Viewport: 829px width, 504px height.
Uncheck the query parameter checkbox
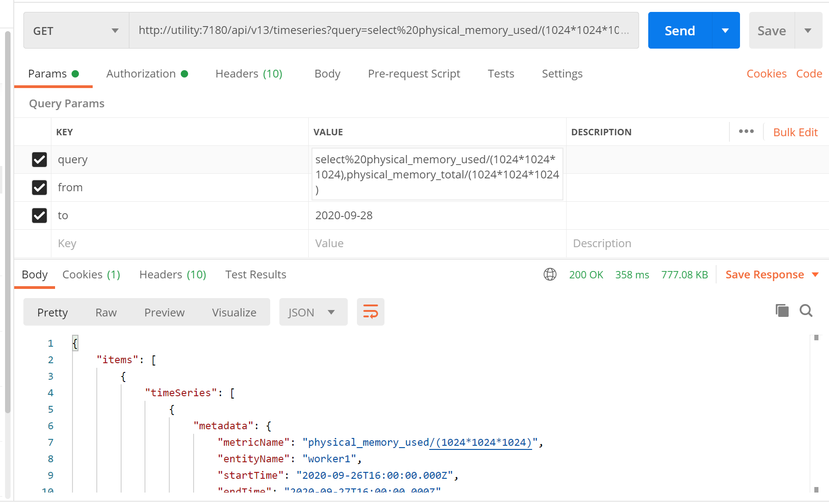pos(39,160)
